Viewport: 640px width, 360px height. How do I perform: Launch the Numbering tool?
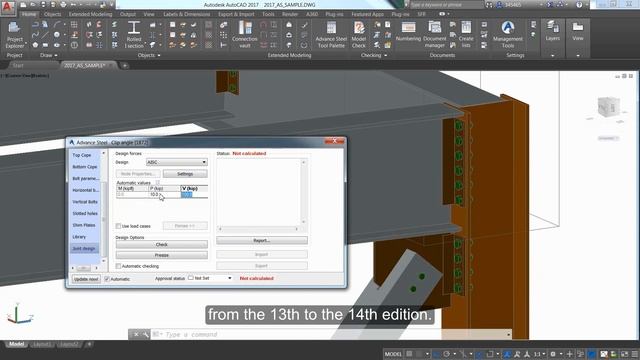[408, 32]
